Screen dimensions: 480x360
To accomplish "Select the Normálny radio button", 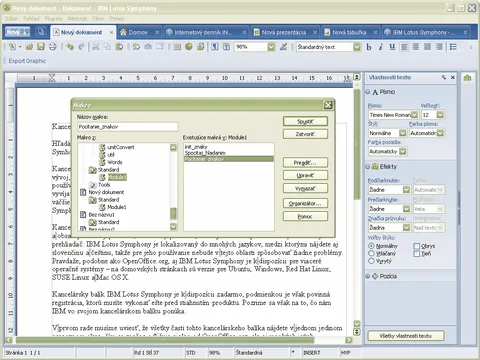I will tap(371, 246).
